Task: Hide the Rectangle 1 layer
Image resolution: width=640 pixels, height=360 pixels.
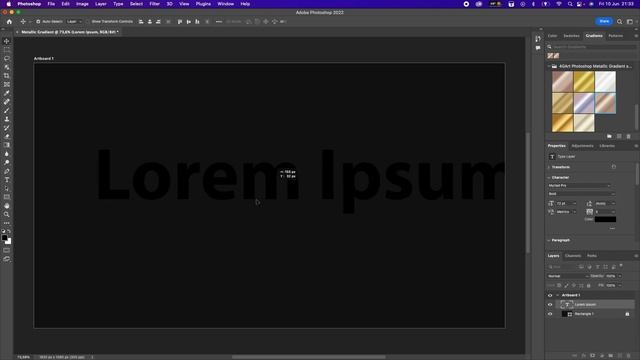Action: (550, 314)
